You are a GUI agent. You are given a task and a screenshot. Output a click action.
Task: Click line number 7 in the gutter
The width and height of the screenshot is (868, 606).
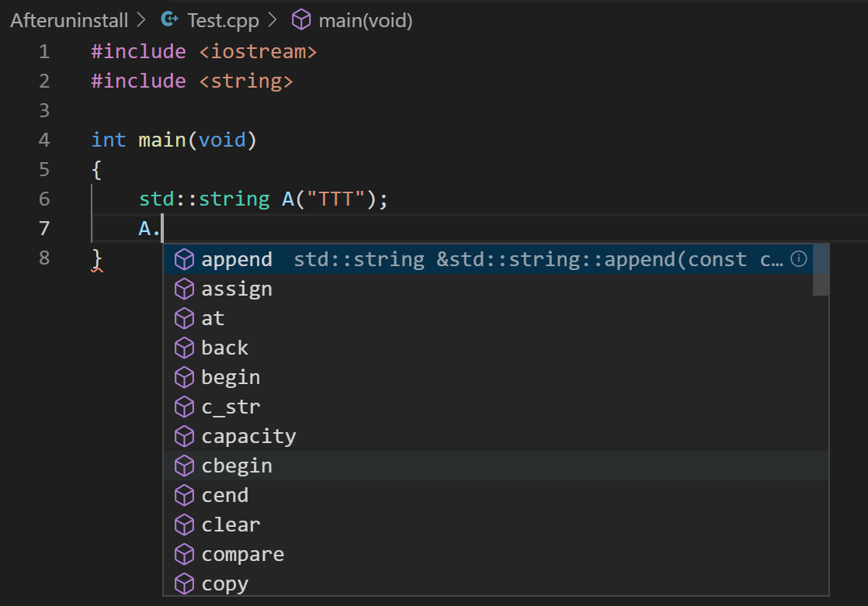44,228
